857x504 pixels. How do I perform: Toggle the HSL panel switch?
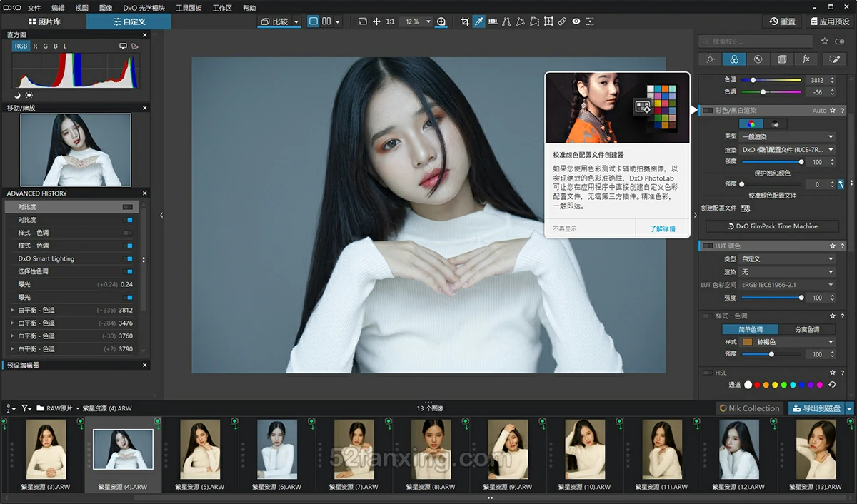pos(708,373)
